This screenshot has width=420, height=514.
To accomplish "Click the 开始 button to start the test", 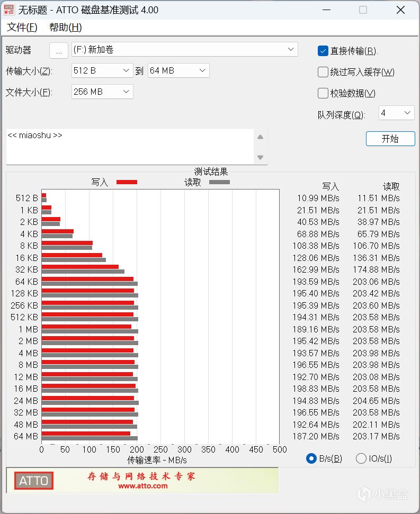I will tap(390, 139).
